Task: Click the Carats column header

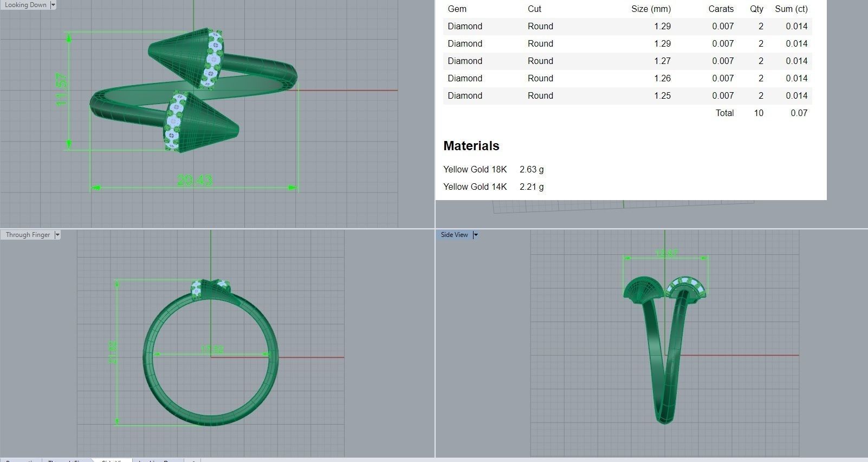Action: 721,9
